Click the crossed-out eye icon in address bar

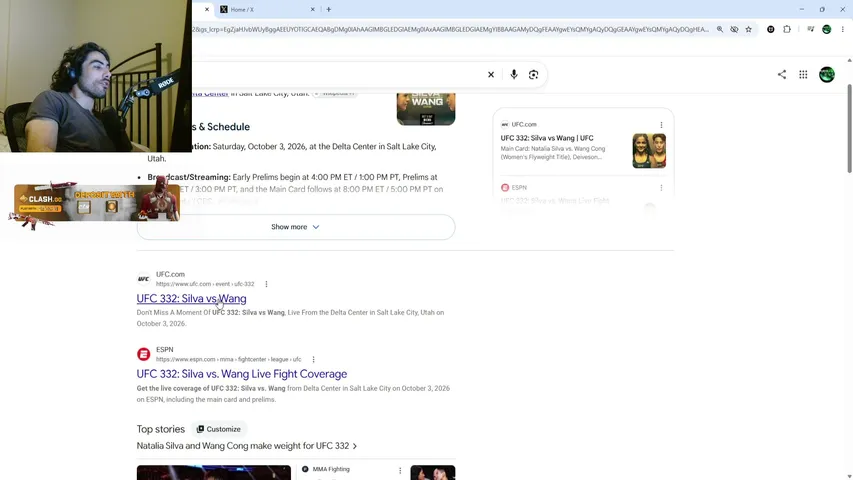click(x=734, y=29)
